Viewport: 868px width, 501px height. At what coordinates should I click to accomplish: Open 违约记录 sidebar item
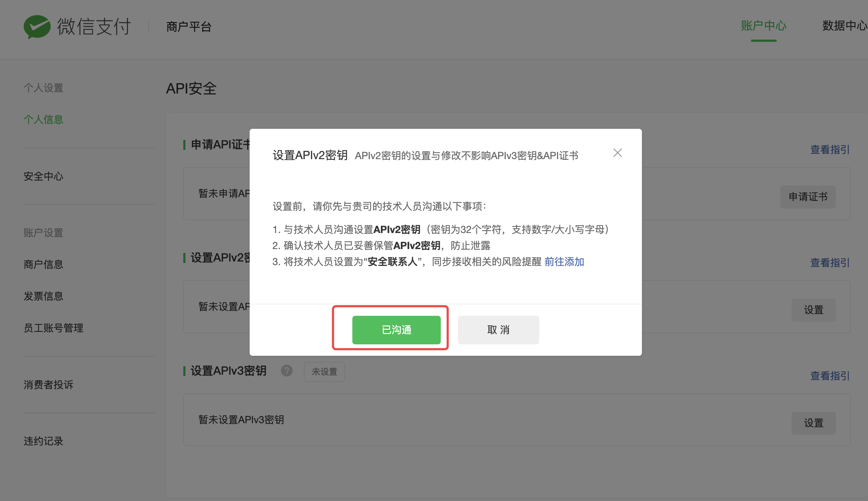tap(44, 441)
